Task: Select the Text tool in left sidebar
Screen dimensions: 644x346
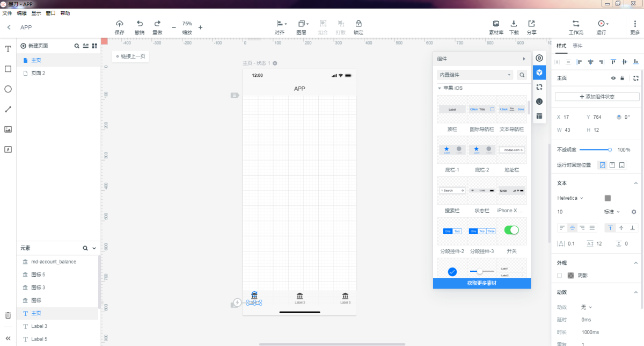Action: pyautogui.click(x=8, y=49)
